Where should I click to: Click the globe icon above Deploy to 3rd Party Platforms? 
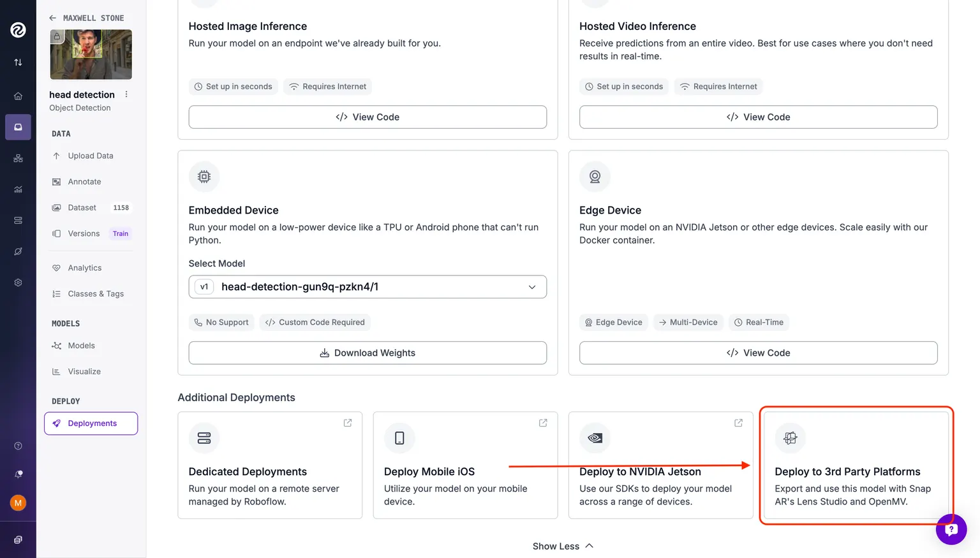(790, 438)
